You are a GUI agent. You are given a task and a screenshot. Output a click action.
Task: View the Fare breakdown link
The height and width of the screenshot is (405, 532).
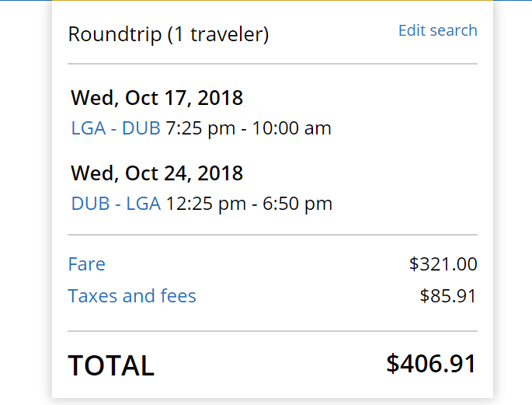pos(86,264)
